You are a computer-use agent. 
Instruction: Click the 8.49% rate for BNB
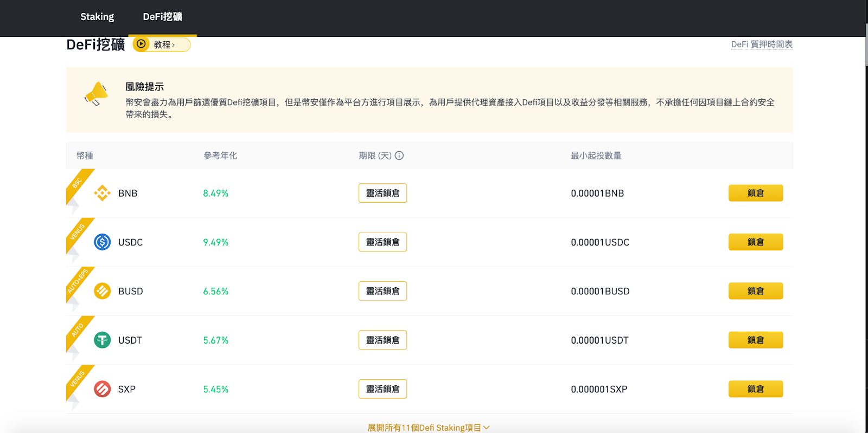[216, 193]
